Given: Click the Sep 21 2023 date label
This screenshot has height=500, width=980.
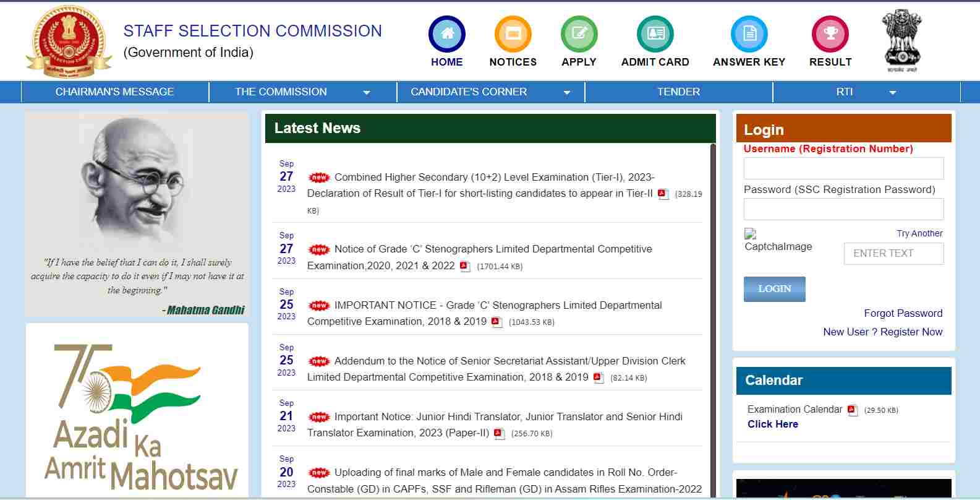Looking at the screenshot, I should coord(286,416).
